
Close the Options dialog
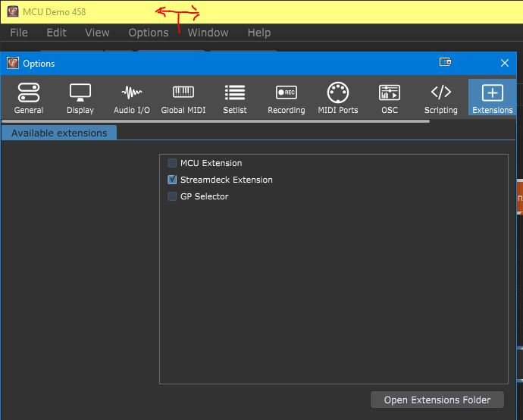[505, 63]
